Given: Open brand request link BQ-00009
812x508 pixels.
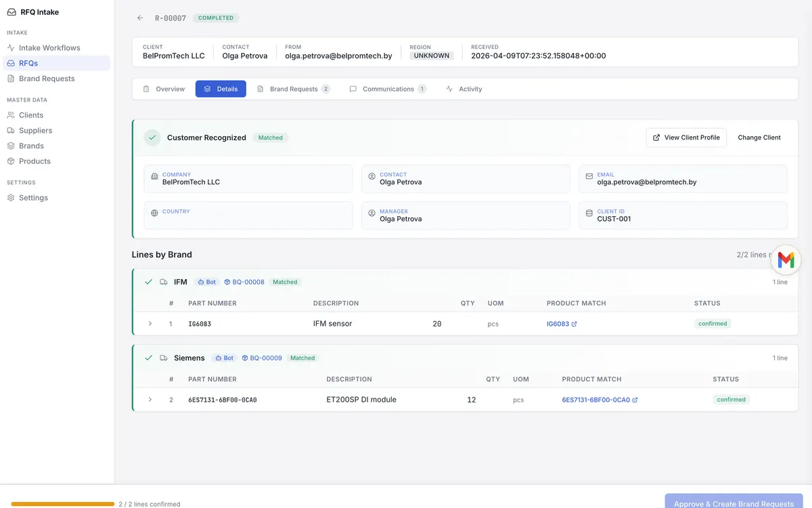Looking at the screenshot, I should click(x=261, y=358).
